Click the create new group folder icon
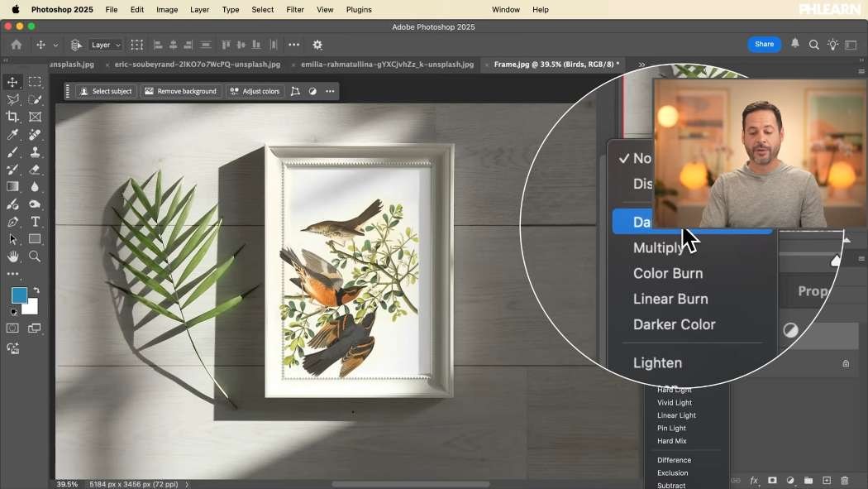This screenshot has width=868, height=489. click(808, 480)
